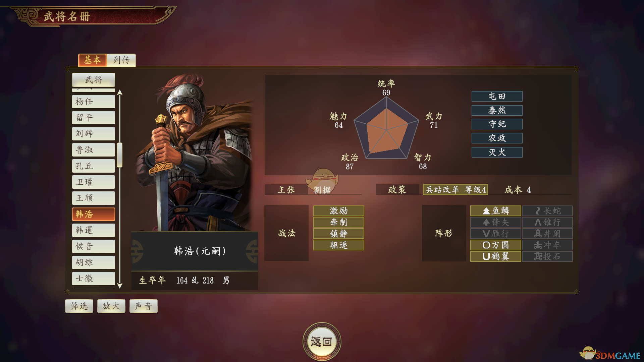Image resolution: width=644 pixels, height=362 pixels.
Task: Toggle the 锋矢 formation
Action: click(x=495, y=222)
